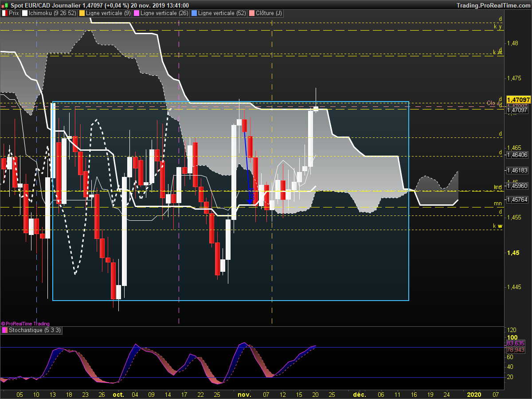Open the Ichimoku (9 26 52) indicator settings

coord(49,13)
